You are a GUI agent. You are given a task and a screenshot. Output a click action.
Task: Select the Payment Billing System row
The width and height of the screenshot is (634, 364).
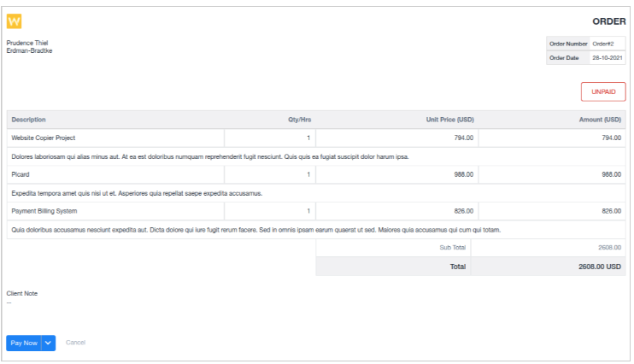click(316, 211)
